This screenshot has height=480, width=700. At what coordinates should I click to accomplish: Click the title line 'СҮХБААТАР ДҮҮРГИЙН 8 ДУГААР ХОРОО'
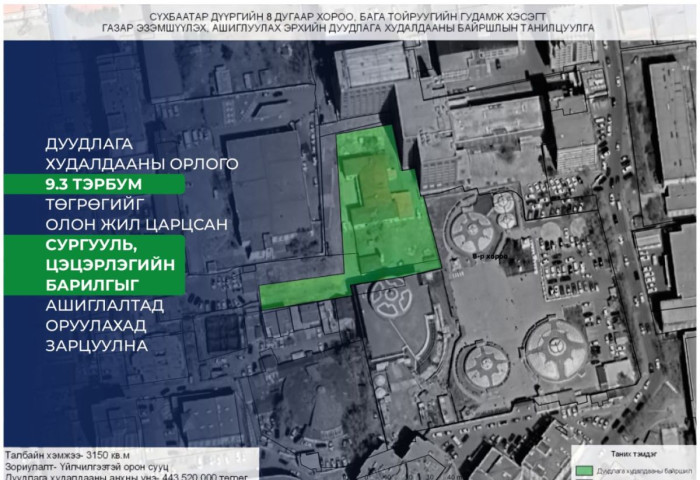tap(347, 17)
